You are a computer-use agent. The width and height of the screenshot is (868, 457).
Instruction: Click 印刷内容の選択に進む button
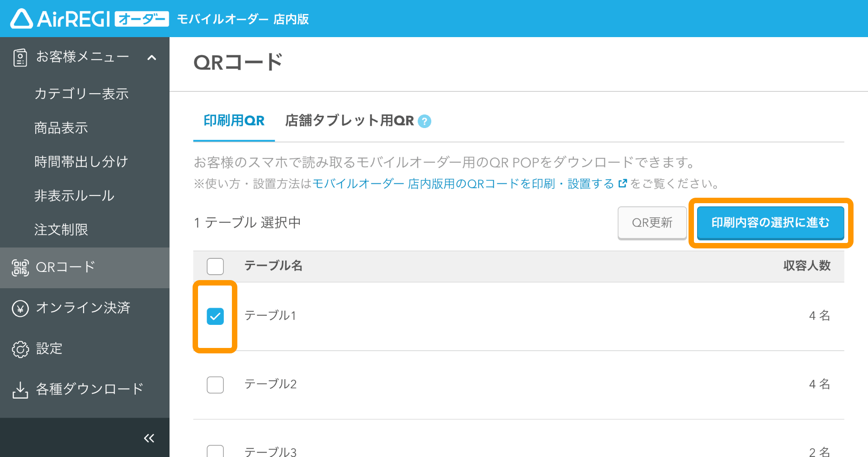(x=770, y=223)
